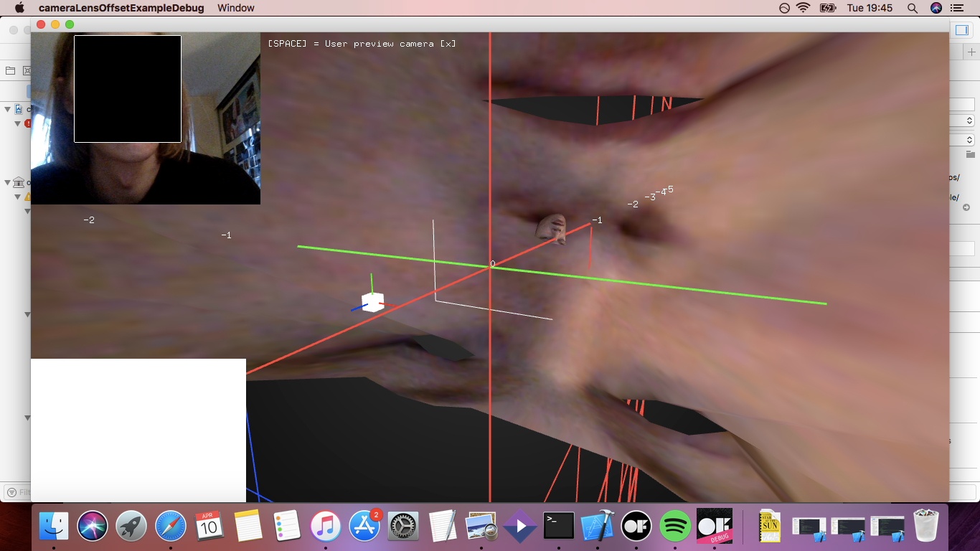Viewport: 980px width, 551px height.
Task: Click the black square over the webcam preview
Action: 128,89
